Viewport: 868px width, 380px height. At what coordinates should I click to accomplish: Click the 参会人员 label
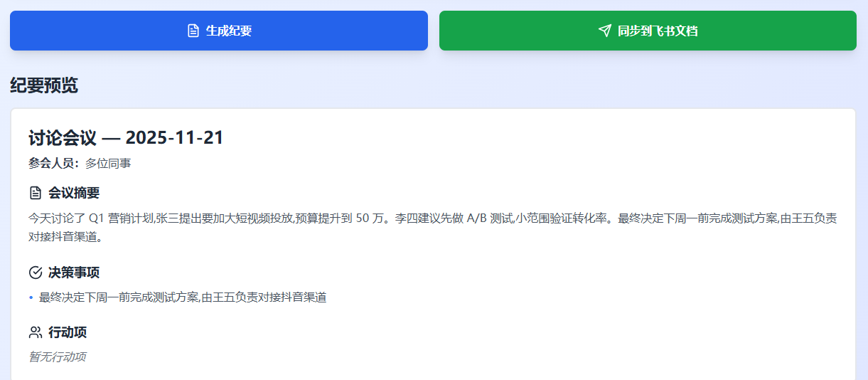(54, 164)
